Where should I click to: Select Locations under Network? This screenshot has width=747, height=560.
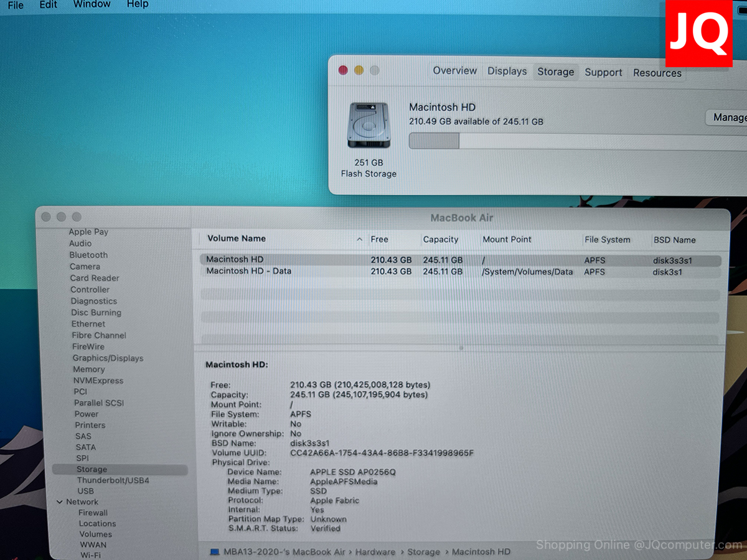click(x=97, y=524)
